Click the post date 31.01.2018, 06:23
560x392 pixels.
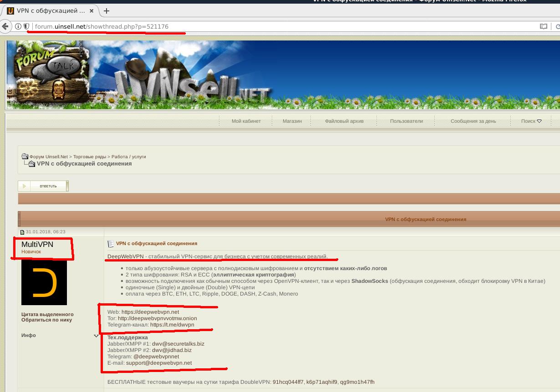46,232
